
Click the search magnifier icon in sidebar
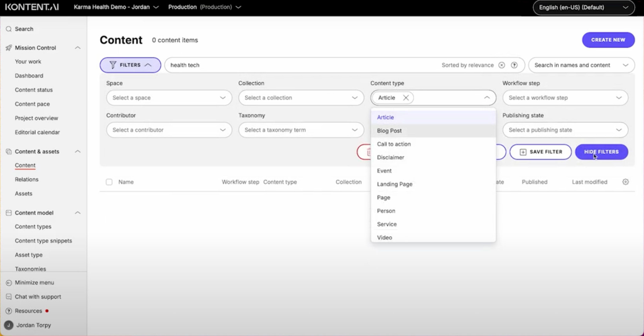coord(9,29)
